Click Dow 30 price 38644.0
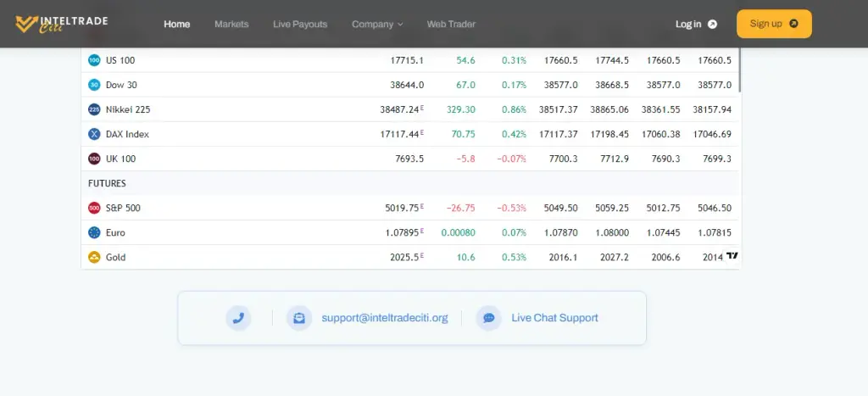868x396 pixels. click(x=407, y=85)
